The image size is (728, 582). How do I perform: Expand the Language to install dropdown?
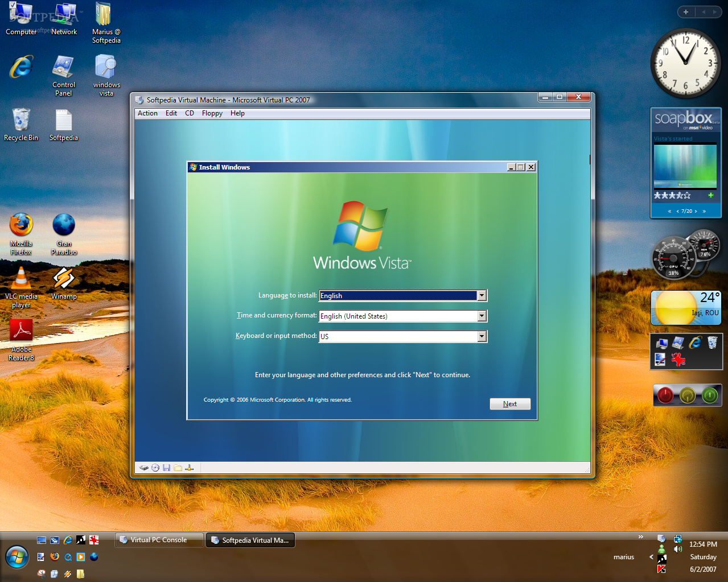tap(482, 295)
